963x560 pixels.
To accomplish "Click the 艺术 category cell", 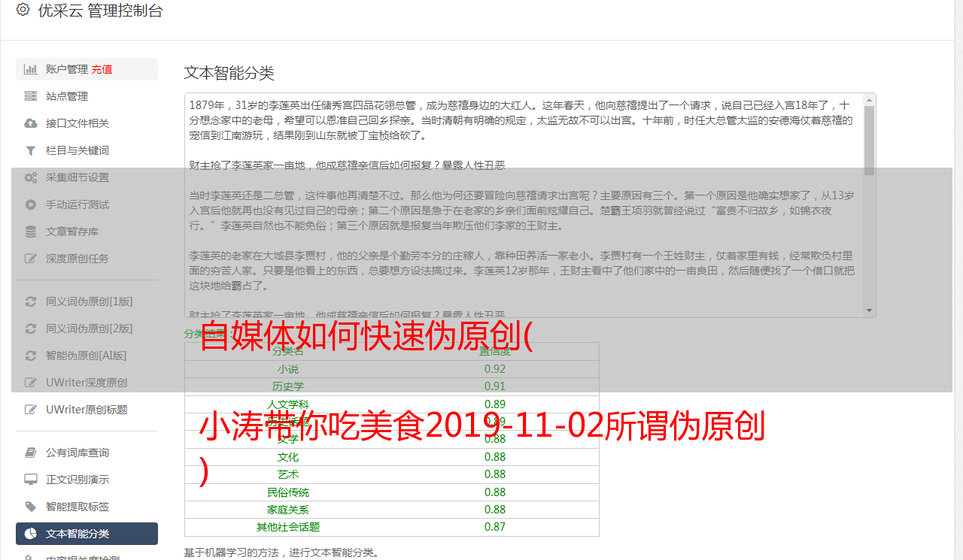I will pyautogui.click(x=288, y=474).
